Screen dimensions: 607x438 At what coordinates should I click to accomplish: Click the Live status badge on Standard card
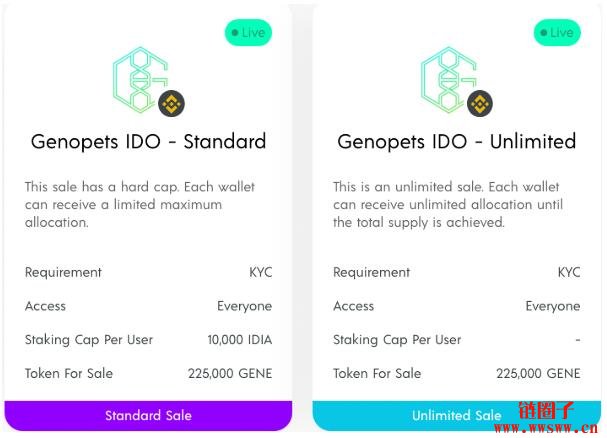click(248, 33)
